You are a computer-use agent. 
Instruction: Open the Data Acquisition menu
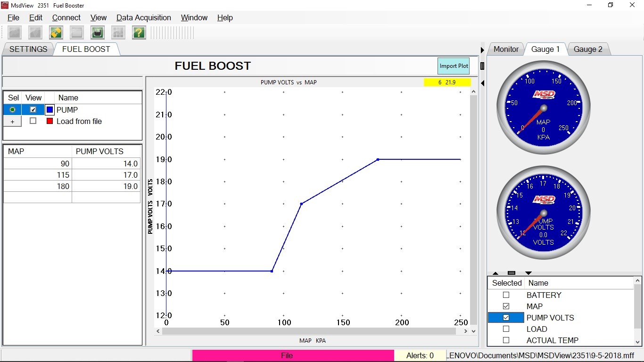(143, 17)
